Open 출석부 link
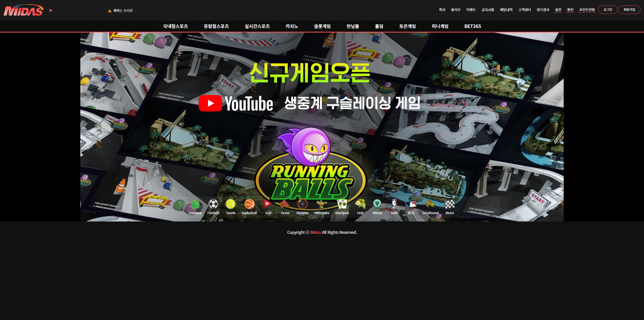The width and height of the screenshot is (644, 320). click(x=456, y=10)
